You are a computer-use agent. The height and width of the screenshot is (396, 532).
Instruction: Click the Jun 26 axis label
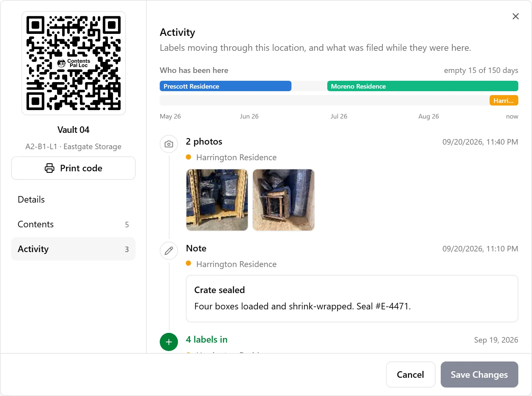[249, 116]
